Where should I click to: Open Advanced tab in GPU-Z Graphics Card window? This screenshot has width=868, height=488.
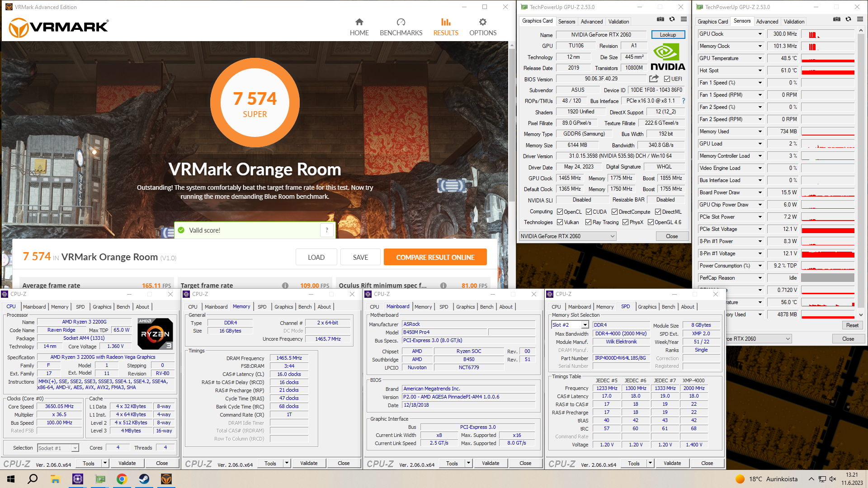click(x=591, y=22)
